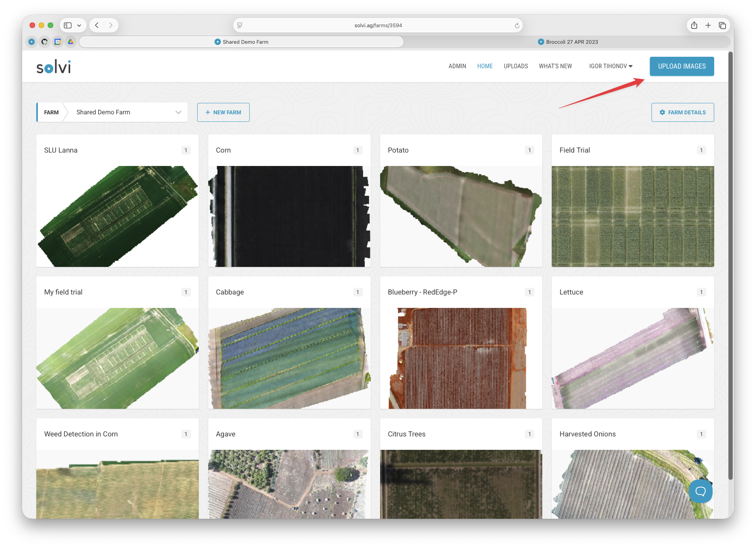Viewport: 756px width, 548px height.
Task: Click the New Farm button
Action: (223, 112)
